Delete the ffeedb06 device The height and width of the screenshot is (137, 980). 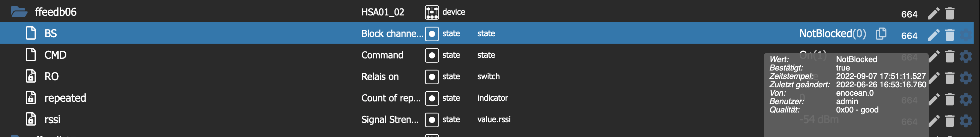pos(950,14)
